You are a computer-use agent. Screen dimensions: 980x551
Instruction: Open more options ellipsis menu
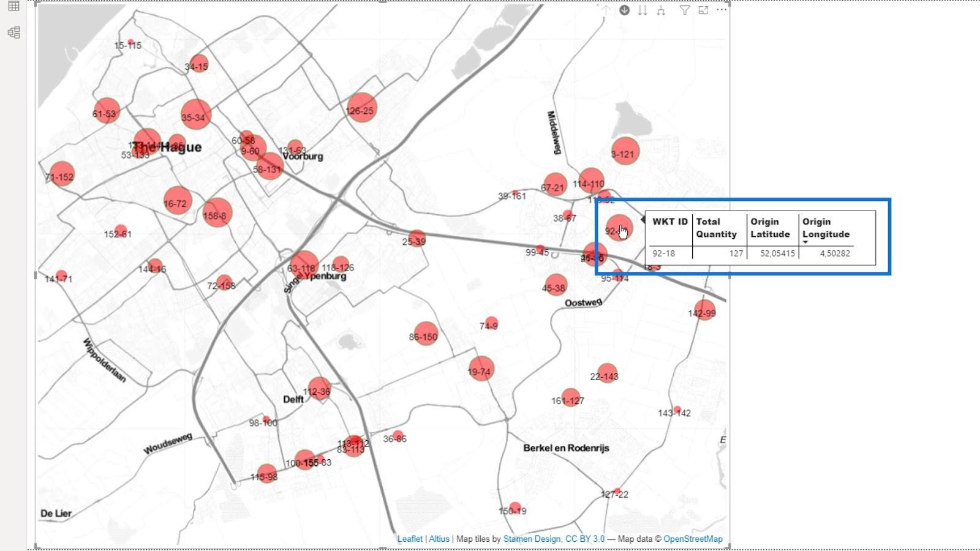pyautogui.click(x=722, y=10)
